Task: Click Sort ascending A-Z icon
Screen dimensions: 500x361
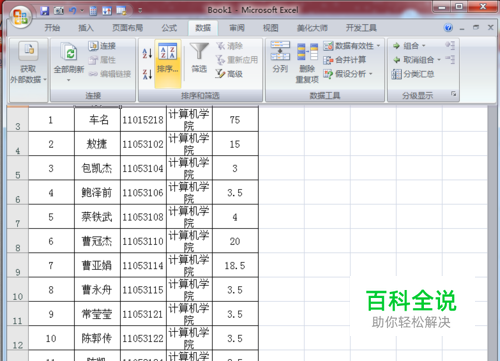Action: [147, 53]
